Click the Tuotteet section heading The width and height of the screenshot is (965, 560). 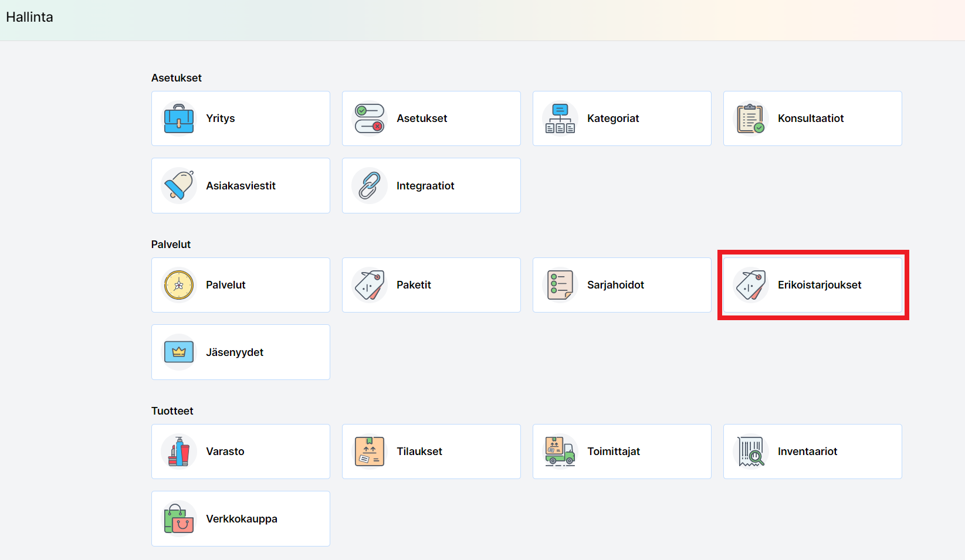click(x=172, y=411)
